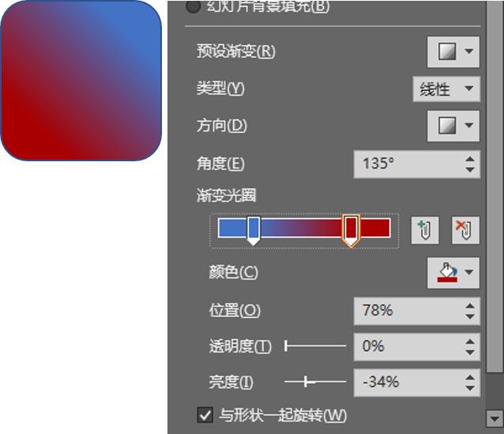Decrease the position value with down arrow

pyautogui.click(x=470, y=316)
